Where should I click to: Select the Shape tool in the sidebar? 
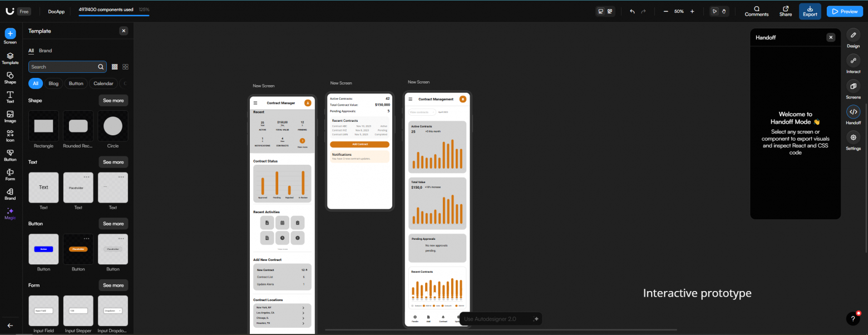(x=10, y=78)
